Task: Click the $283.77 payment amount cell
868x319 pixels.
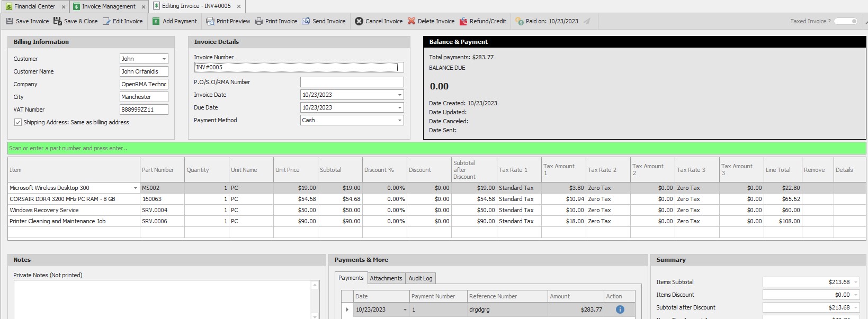Action: click(x=576, y=309)
